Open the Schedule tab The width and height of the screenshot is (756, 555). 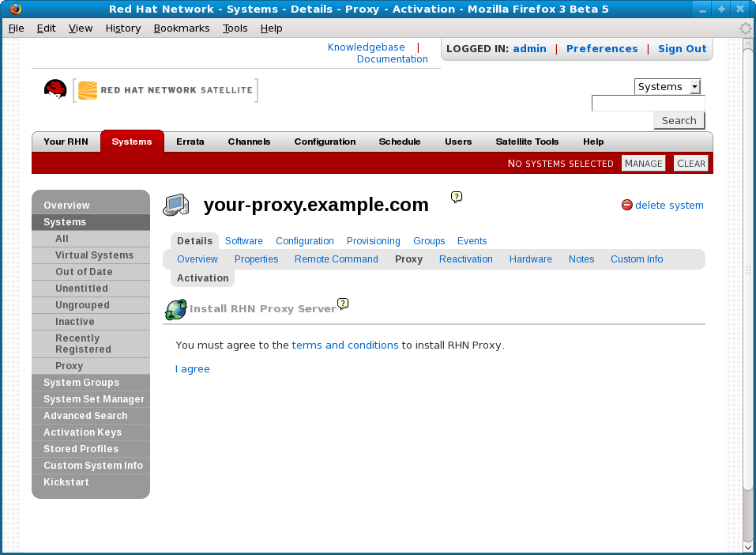399,142
